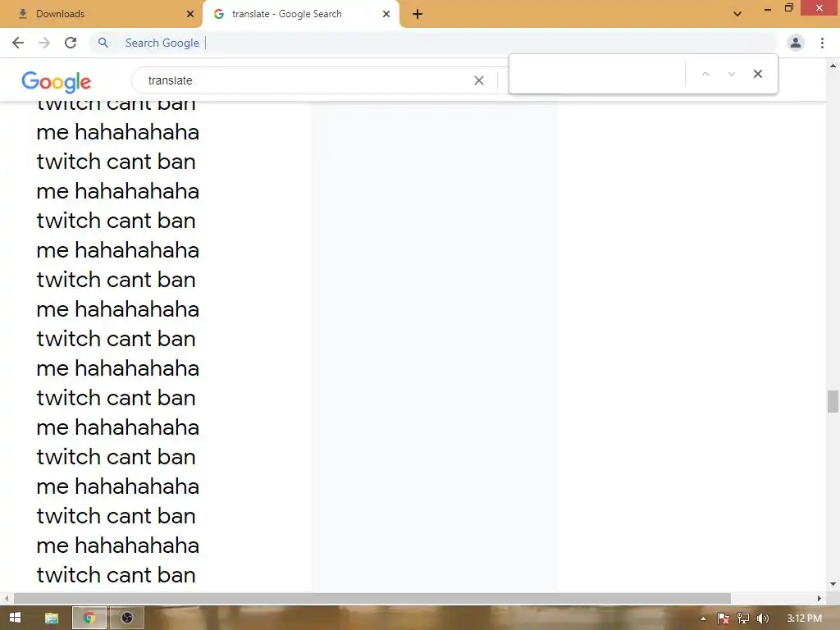
Task: Open the volume speaker tray icon
Action: pos(763,619)
